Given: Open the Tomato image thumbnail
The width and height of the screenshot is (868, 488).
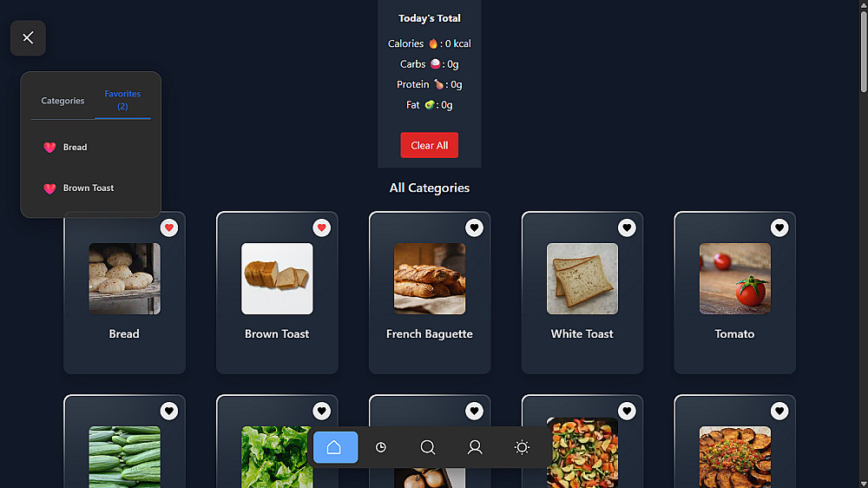Looking at the screenshot, I should click(x=734, y=279).
